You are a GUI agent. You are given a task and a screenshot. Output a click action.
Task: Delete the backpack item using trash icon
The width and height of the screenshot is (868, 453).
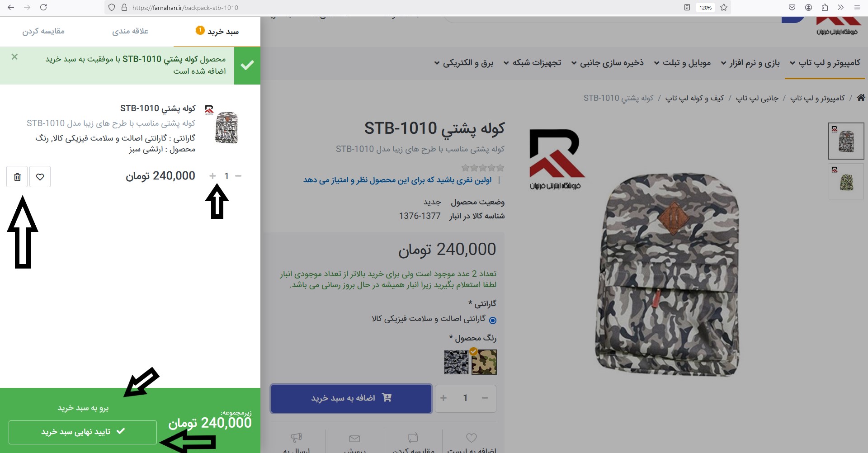tap(17, 177)
